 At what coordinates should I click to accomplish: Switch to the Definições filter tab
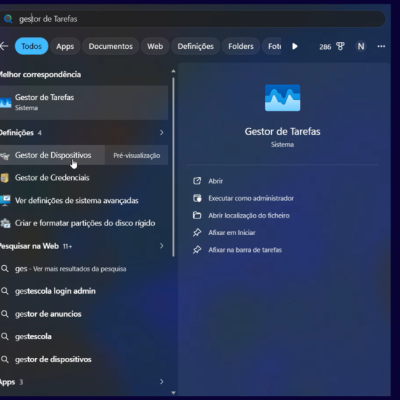pos(195,46)
